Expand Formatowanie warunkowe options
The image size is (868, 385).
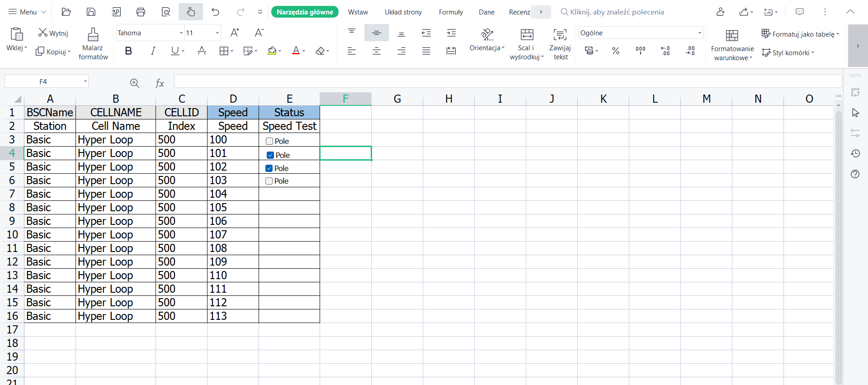(732, 45)
